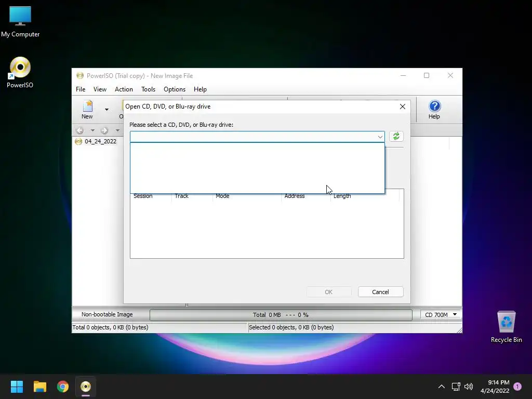Image resolution: width=532 pixels, height=399 pixels.
Task: Open the notification badge icon
Action: tap(517, 387)
